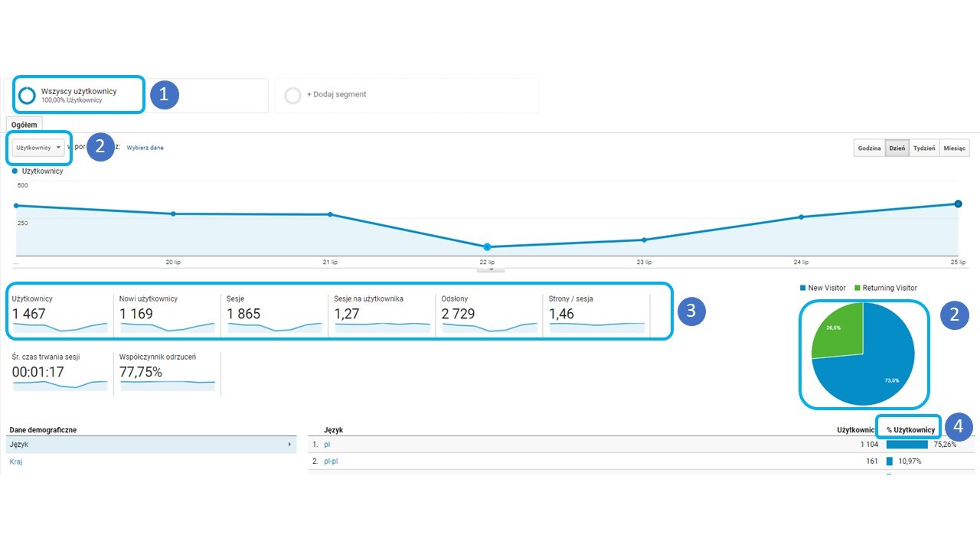Open the Kraj demographics link

[x=16, y=461]
